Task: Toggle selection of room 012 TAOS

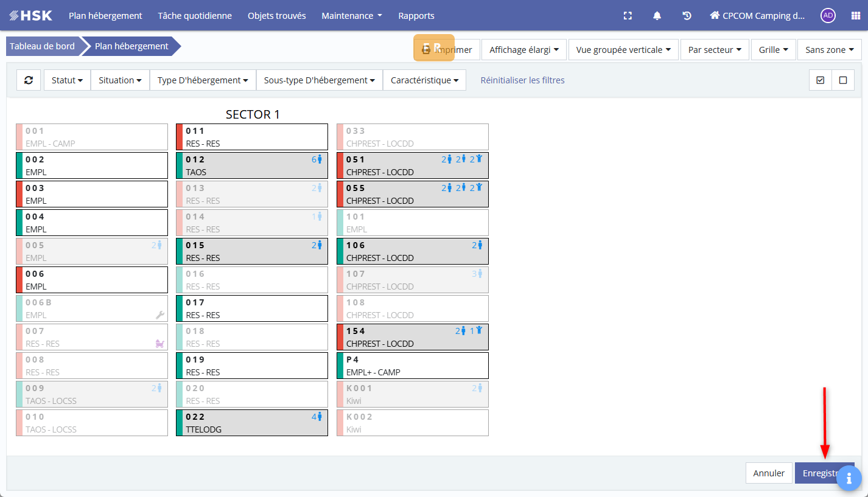Action: (251, 165)
